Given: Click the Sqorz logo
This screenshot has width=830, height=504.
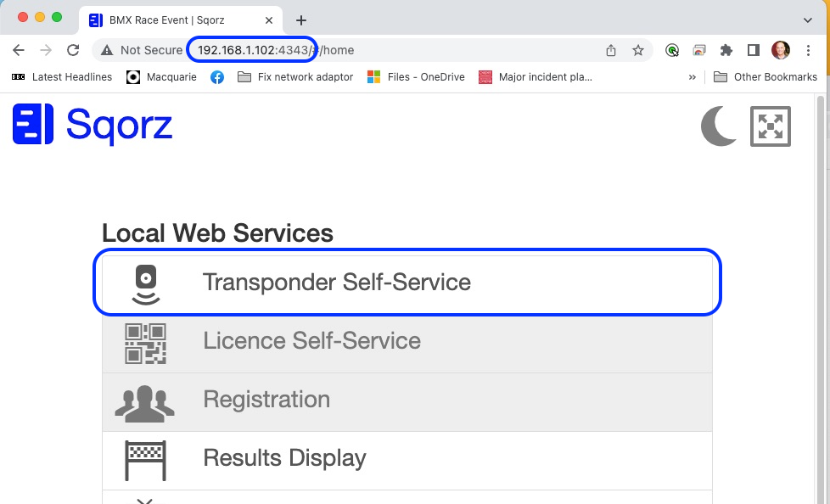Looking at the screenshot, I should [93, 125].
